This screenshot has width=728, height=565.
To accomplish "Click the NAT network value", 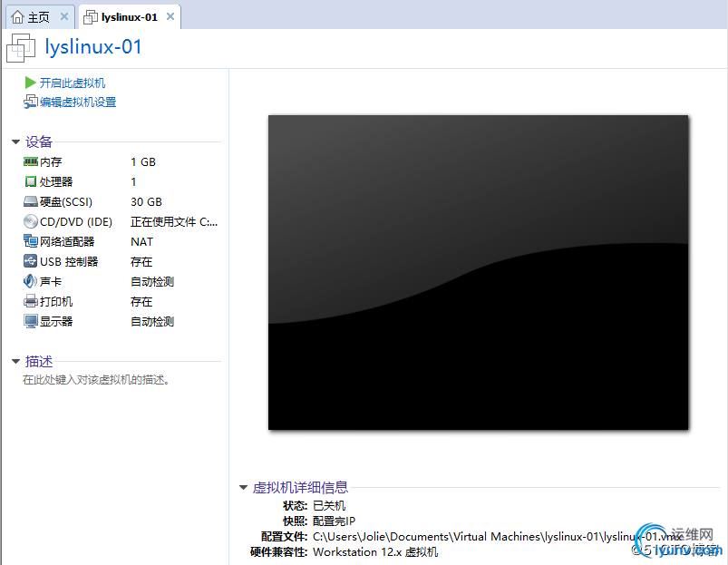I will point(141,242).
